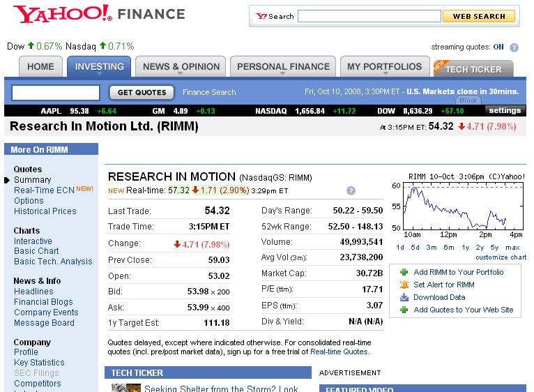Click the Market Cap value 30.72B
The height and width of the screenshot is (392, 534).
369,273
